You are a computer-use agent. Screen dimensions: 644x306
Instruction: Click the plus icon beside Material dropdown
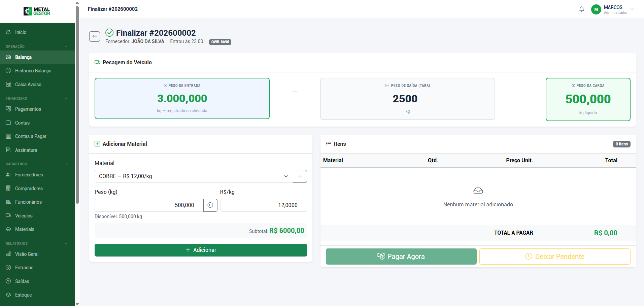click(x=300, y=176)
